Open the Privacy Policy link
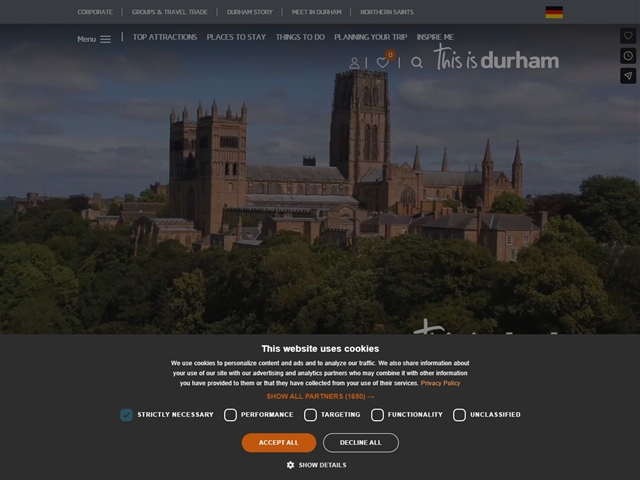Image resolution: width=640 pixels, height=480 pixels. 440,383
